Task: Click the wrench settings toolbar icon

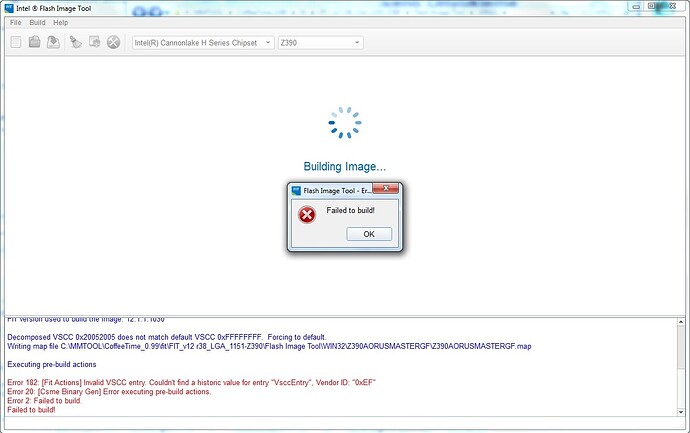Action: point(114,42)
